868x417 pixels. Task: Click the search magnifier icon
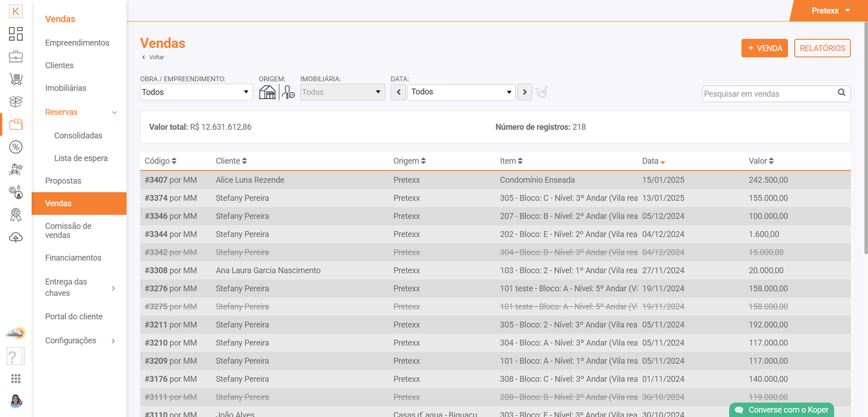841,93
